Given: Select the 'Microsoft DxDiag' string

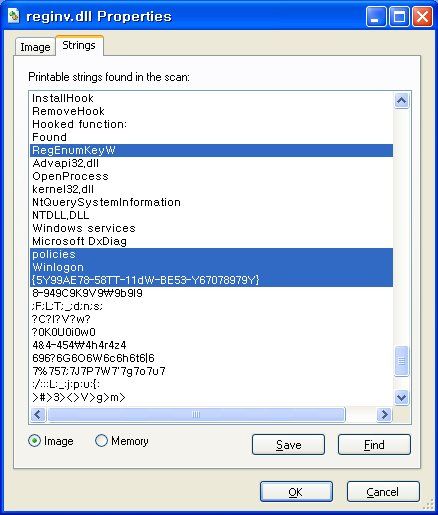Looking at the screenshot, I should [212, 241].
